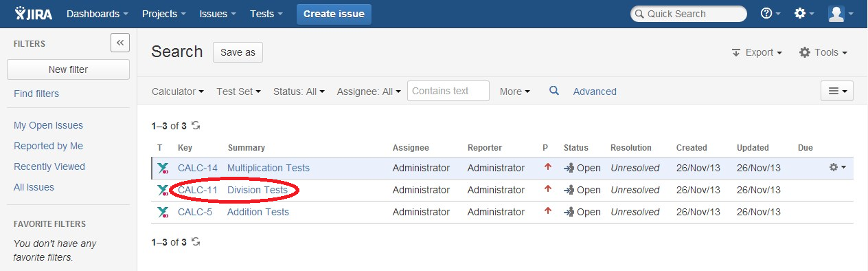Open the More criteria dropdown
Image resolution: width=868 pixels, height=271 pixels.
click(515, 91)
